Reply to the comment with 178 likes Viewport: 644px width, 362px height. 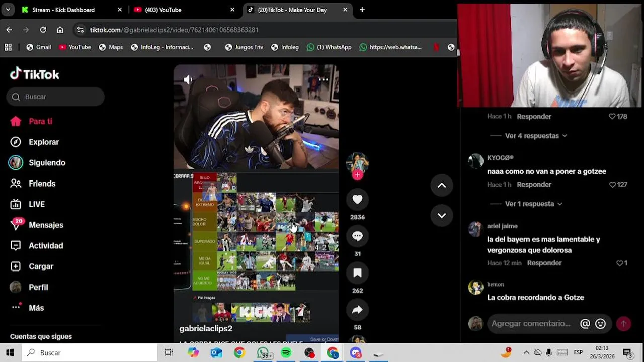[534, 116]
